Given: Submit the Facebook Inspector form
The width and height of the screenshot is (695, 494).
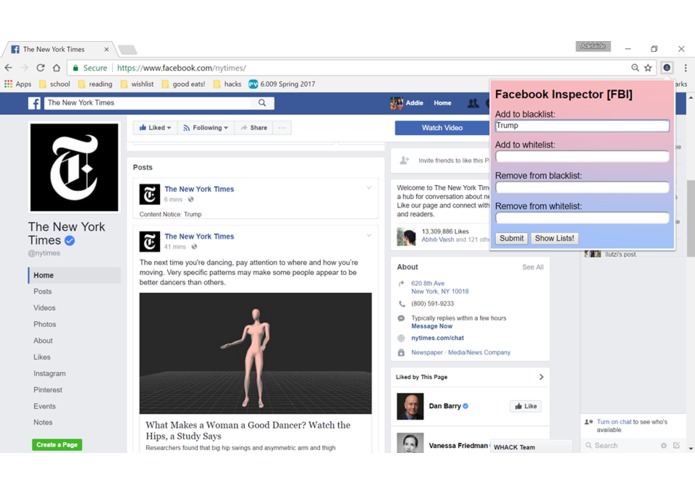Looking at the screenshot, I should click(511, 238).
